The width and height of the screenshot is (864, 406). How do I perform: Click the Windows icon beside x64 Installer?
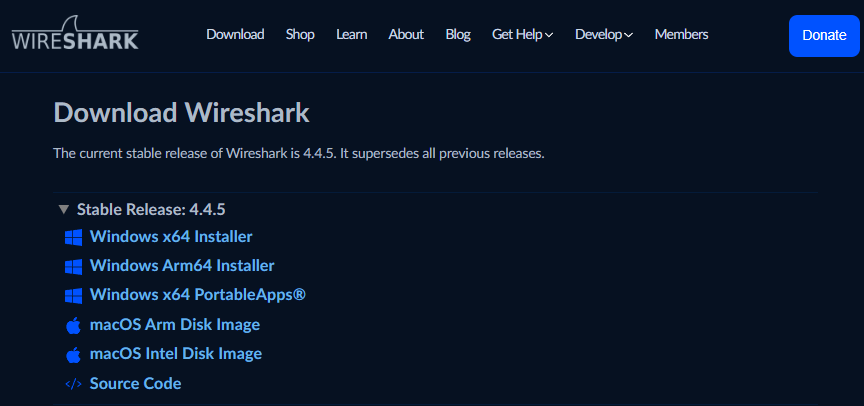pos(73,237)
